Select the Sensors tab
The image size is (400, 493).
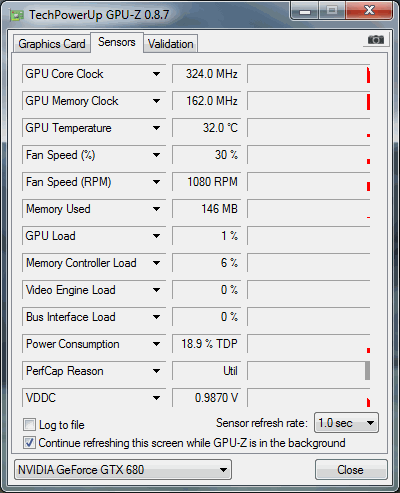[117, 42]
